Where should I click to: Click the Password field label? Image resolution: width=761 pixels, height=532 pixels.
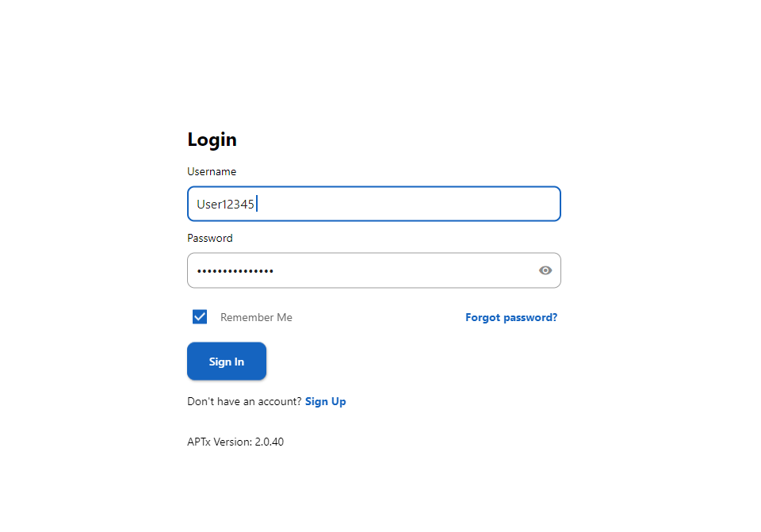pyautogui.click(x=210, y=238)
